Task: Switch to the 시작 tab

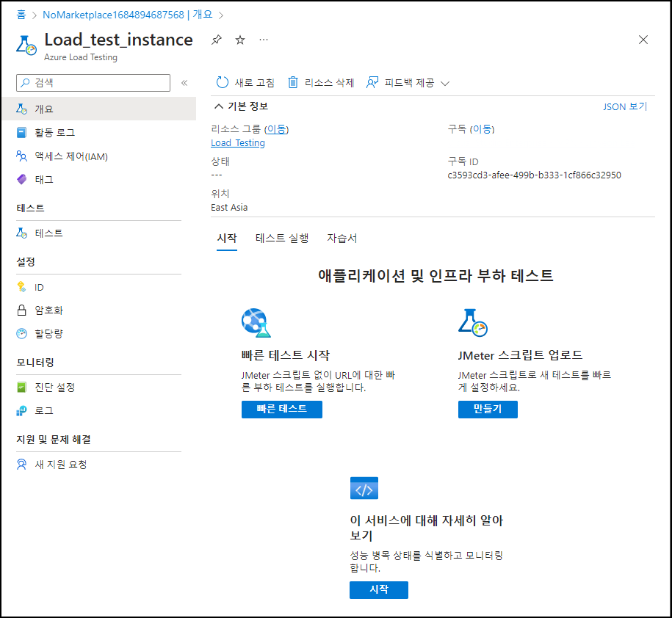Action: click(227, 238)
